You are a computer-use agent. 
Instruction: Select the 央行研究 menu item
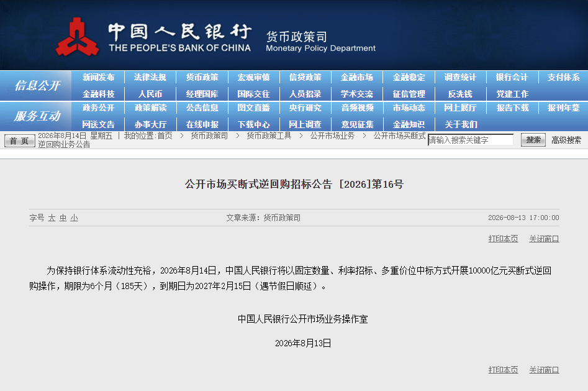(x=305, y=108)
